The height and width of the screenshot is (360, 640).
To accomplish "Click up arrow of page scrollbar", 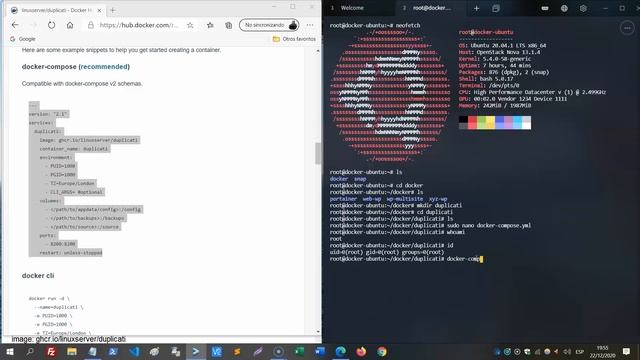I will click(318, 51).
